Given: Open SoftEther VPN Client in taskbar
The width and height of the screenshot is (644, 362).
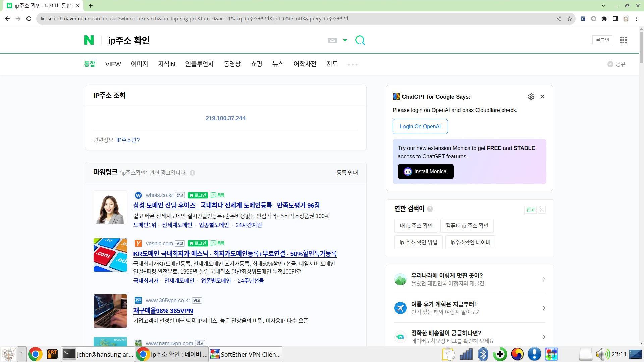Looking at the screenshot, I should coord(246,354).
